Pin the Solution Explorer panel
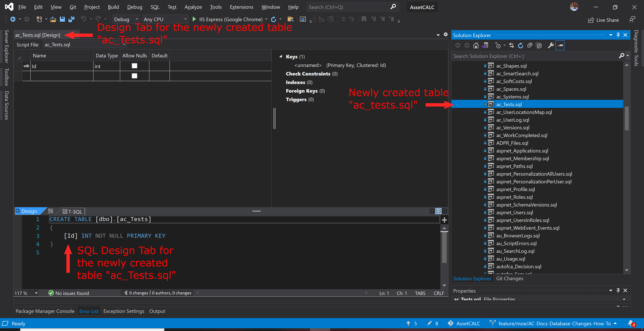Screen dimensions: 644x331 618,35
